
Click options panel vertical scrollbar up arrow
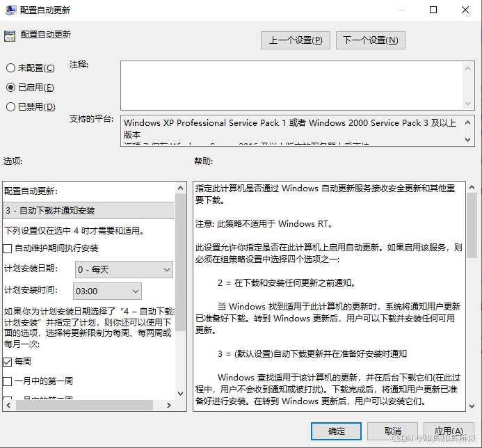pyautogui.click(x=180, y=188)
